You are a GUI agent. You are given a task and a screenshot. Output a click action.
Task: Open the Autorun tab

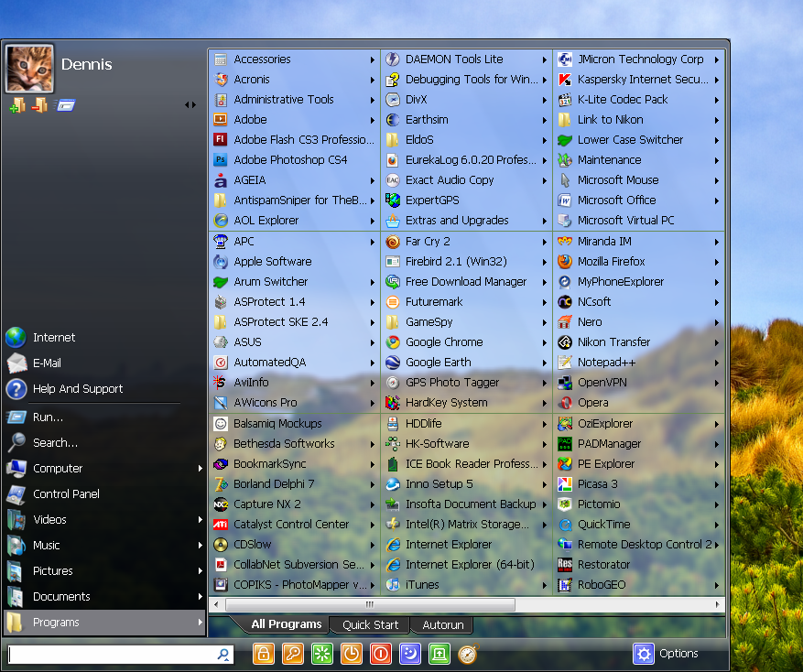coord(442,624)
